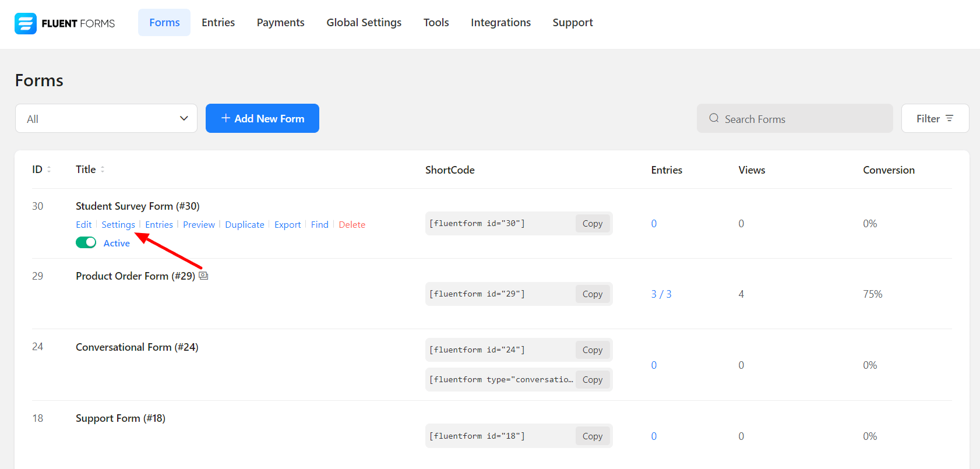The width and height of the screenshot is (980, 469).
Task: Open the 3 / 3 entries link
Action: (661, 294)
